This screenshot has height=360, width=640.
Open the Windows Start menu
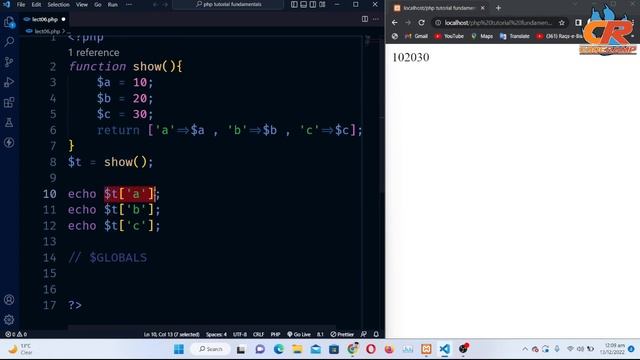pyautogui.click(x=179, y=349)
